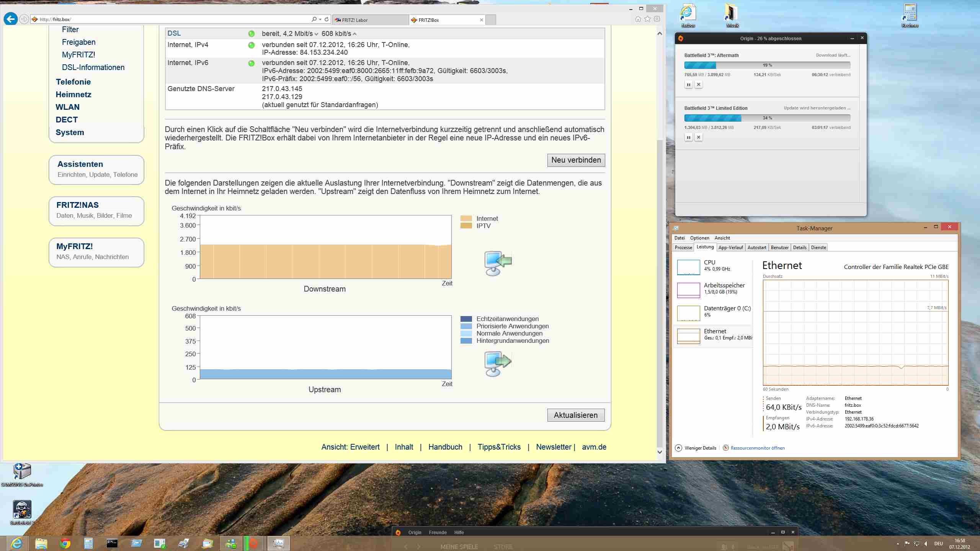This screenshot has width=980, height=551.
Task: Open Ressourcenmonitor from Task-Manager
Action: point(757,448)
